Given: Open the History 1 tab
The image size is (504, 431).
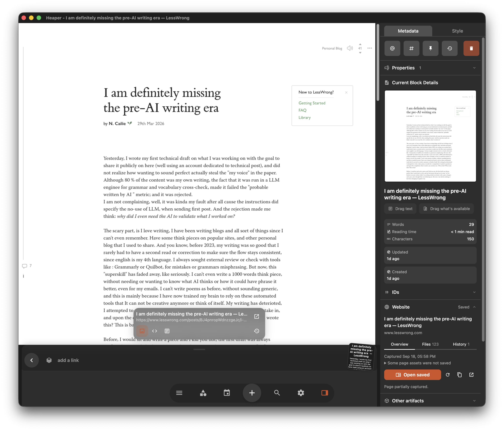Looking at the screenshot, I should tap(461, 344).
